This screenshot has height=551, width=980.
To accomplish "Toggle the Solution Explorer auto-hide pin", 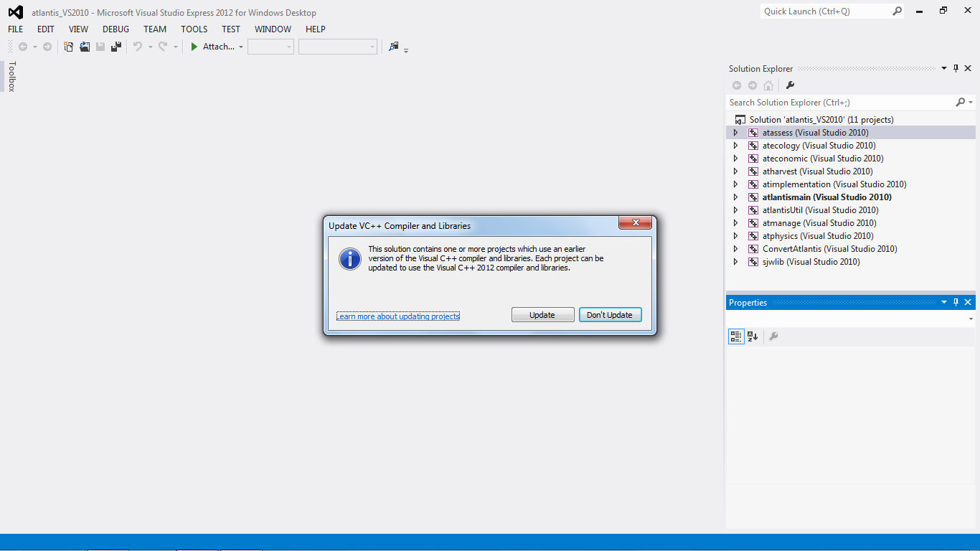I will [x=956, y=69].
